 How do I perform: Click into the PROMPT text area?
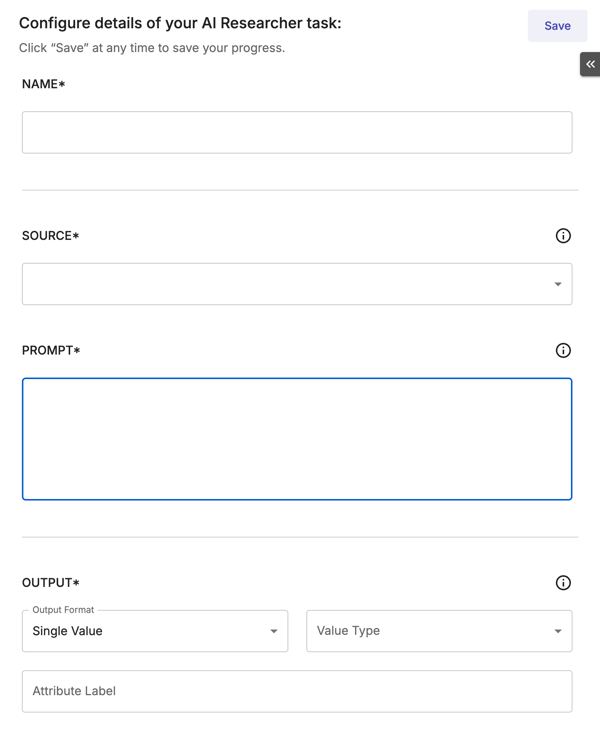coord(297,439)
